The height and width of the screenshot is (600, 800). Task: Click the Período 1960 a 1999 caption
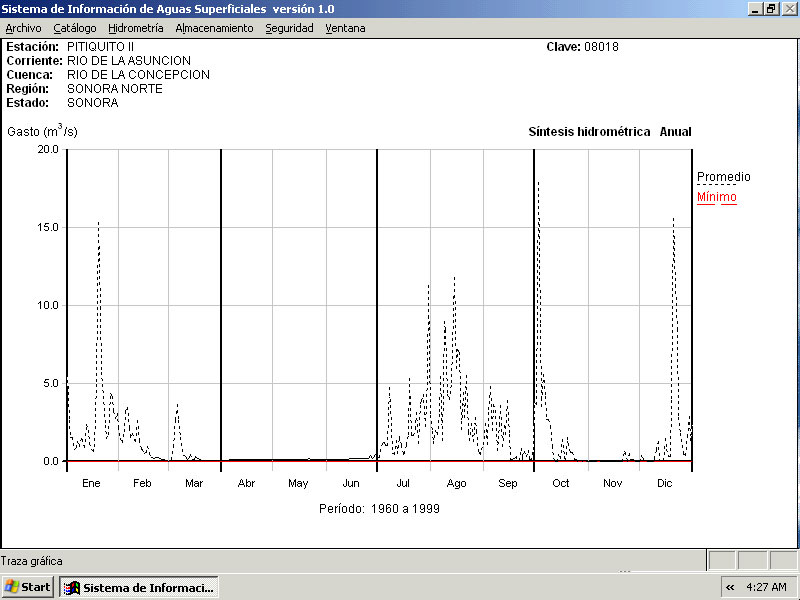pos(379,508)
